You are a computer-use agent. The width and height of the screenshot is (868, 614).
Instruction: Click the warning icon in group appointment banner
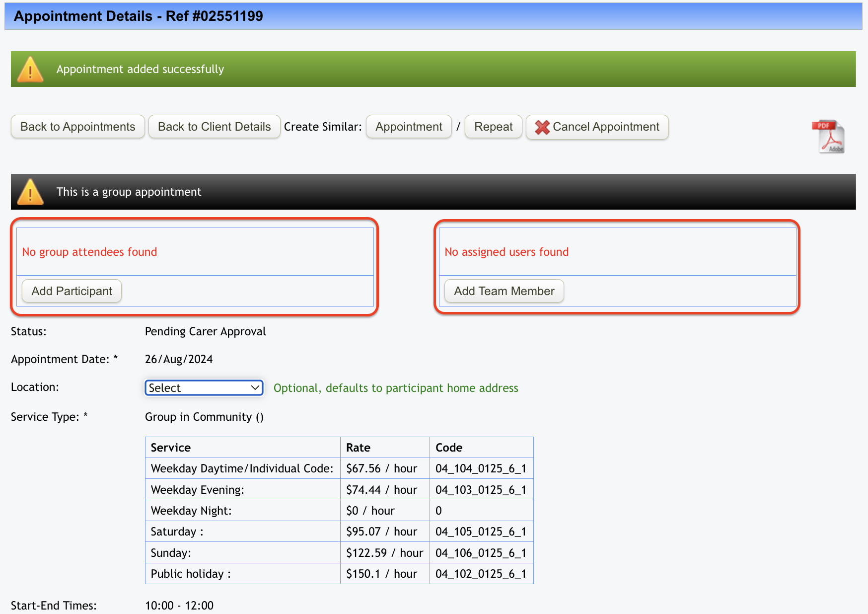(x=30, y=192)
